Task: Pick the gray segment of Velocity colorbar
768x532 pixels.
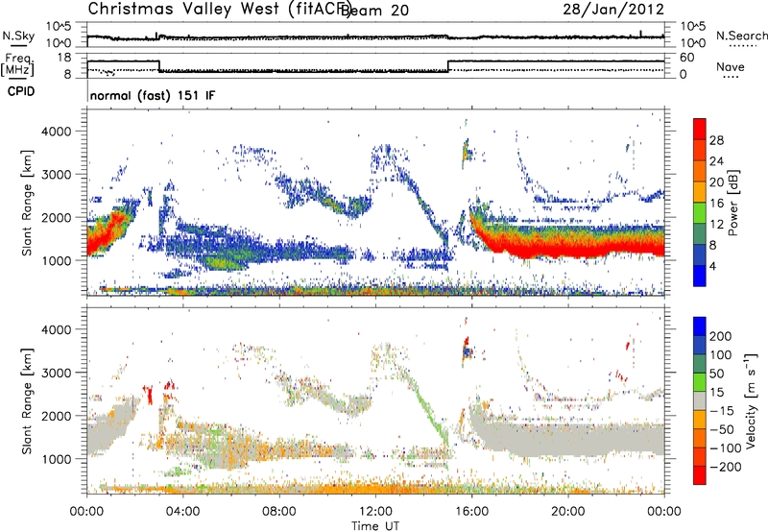Action: (x=700, y=401)
